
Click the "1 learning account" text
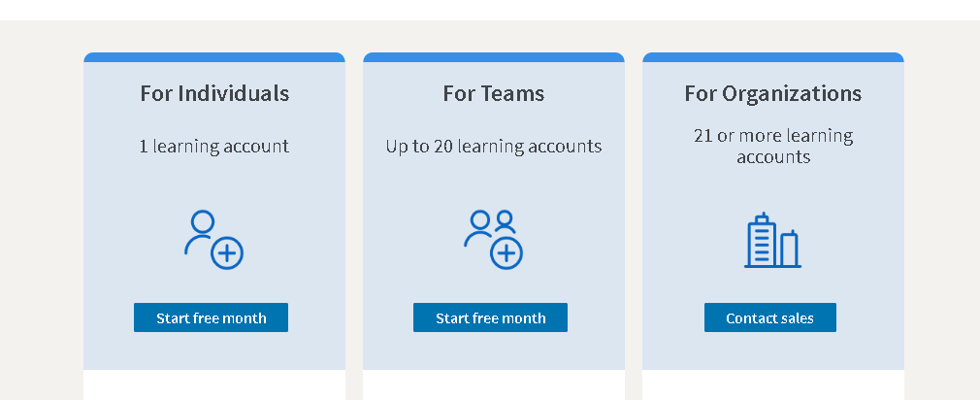[x=214, y=147]
